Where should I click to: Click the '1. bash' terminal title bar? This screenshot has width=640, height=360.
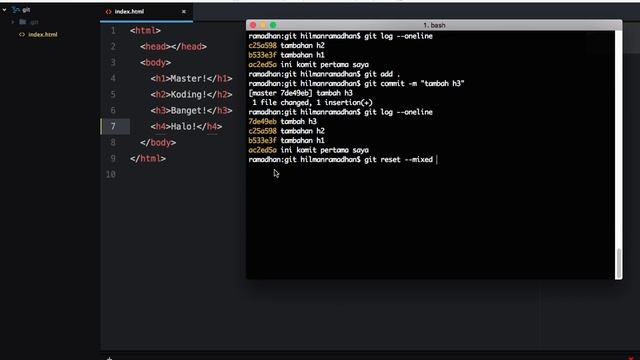pos(434,25)
